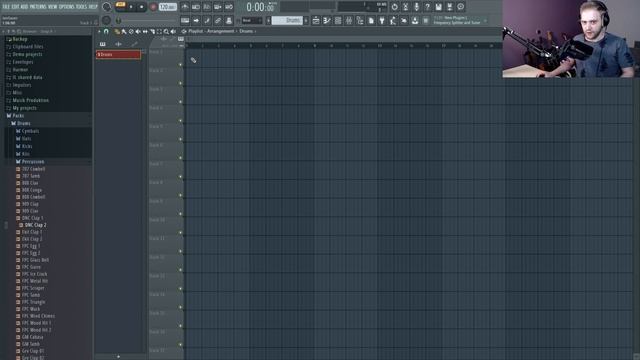Open the TOOLS menu
The width and height of the screenshot is (640, 360).
(82, 7)
